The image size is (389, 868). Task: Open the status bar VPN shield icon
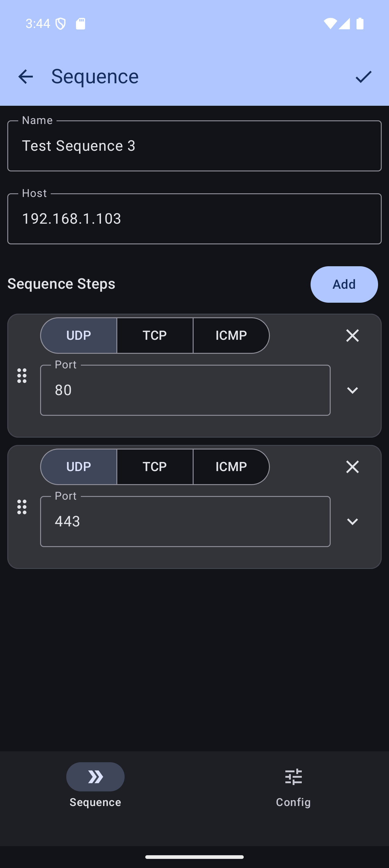tap(60, 24)
